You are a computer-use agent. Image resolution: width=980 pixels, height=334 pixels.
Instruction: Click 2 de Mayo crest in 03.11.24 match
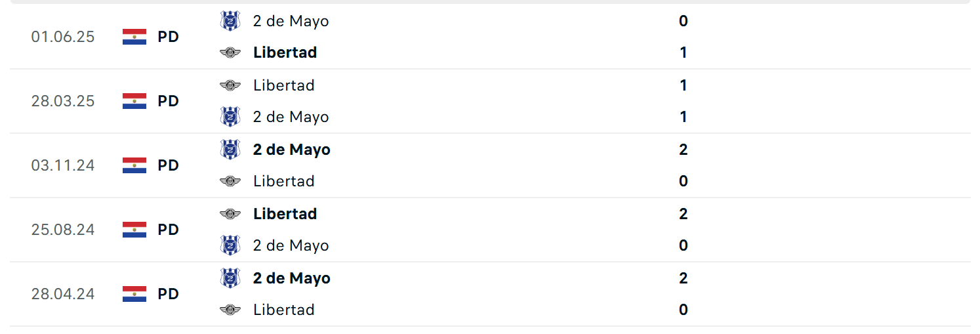pos(230,150)
